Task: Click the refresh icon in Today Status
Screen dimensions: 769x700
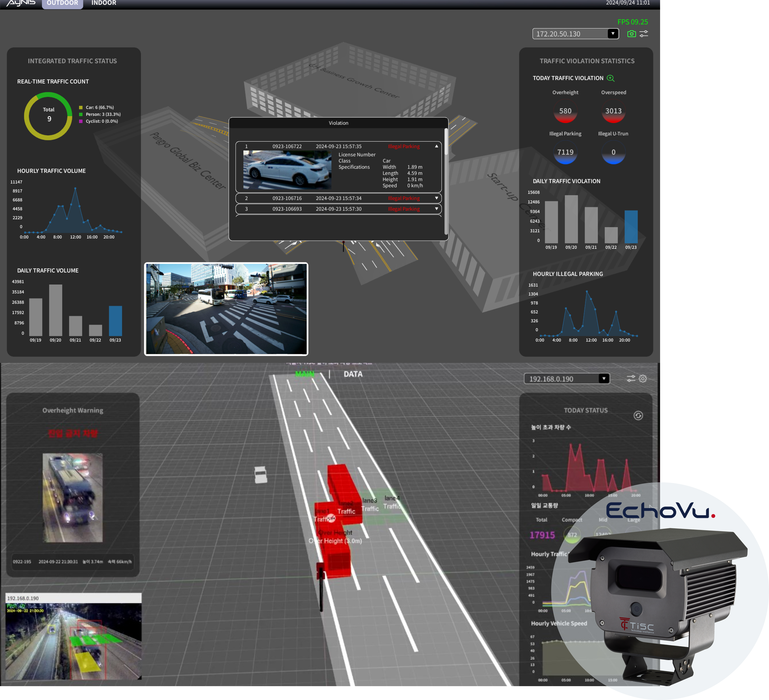Action: (x=638, y=416)
